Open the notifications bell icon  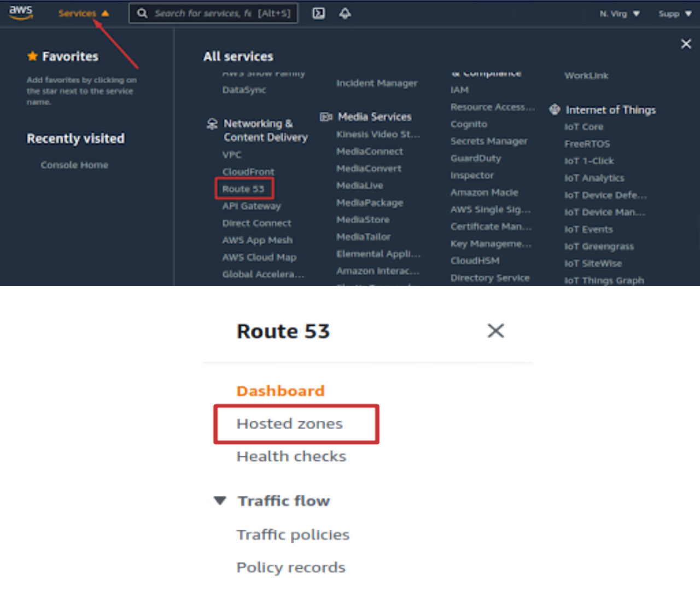tap(345, 13)
